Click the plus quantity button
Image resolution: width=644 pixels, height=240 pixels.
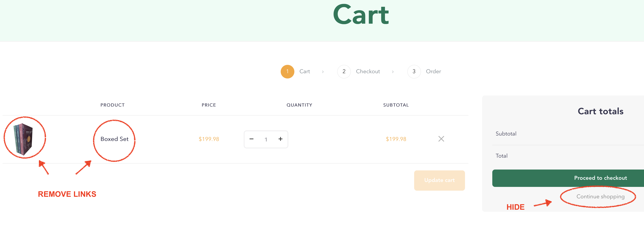pyautogui.click(x=281, y=139)
